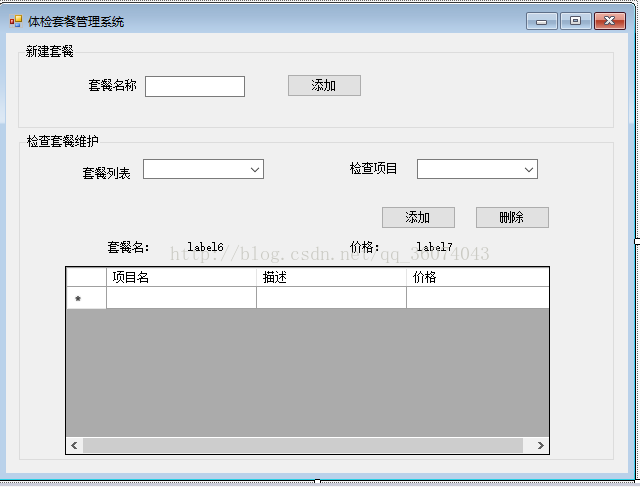Click the horizontal scrollbar thumb of the grid
This screenshot has width=640, height=487.
(x=303, y=445)
